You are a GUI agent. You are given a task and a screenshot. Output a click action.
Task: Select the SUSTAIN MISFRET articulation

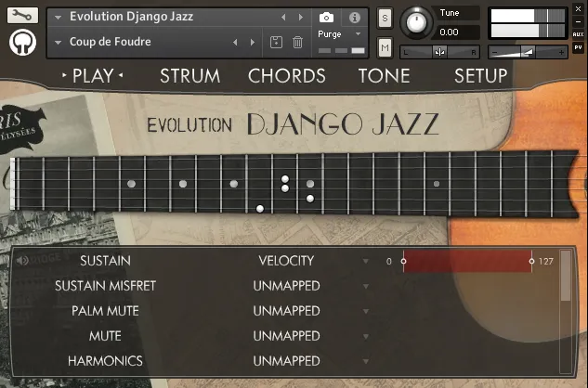pos(105,286)
